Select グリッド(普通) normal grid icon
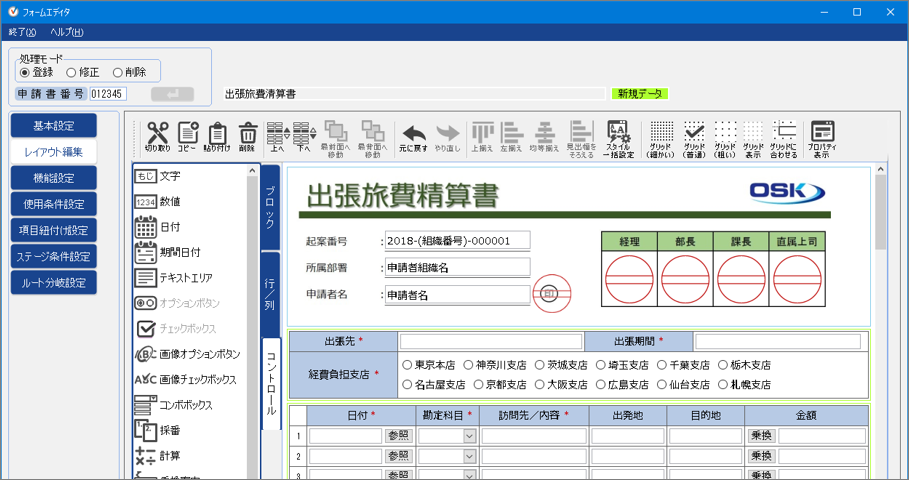The image size is (909, 480). (x=694, y=139)
